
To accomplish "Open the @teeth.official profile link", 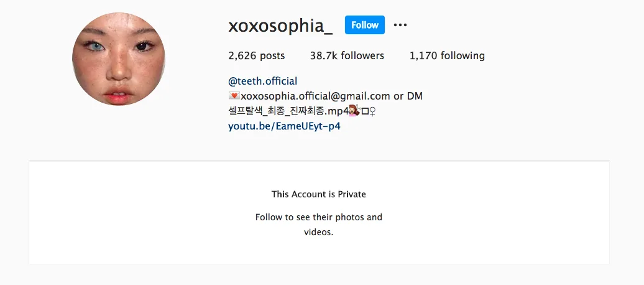I will pos(262,81).
